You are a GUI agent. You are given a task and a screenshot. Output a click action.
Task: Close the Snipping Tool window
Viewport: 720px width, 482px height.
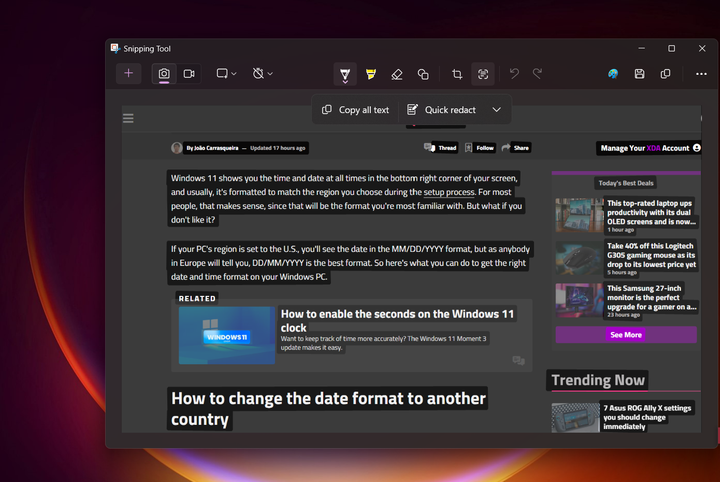(702, 48)
